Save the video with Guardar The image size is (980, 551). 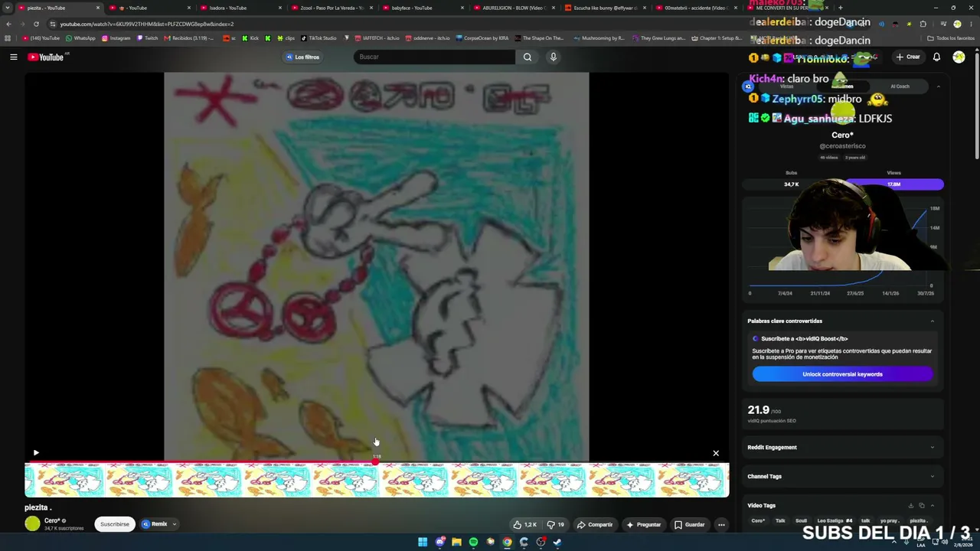[x=689, y=524]
